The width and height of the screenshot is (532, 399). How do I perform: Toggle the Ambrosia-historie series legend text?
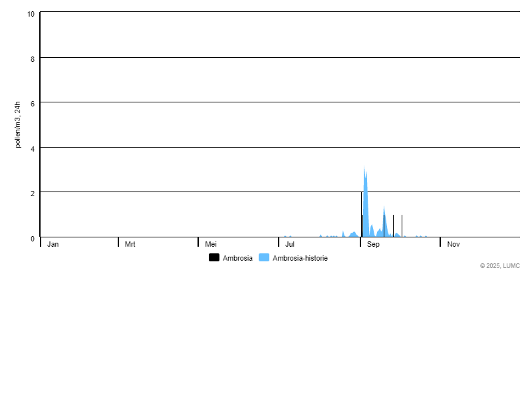300,258
